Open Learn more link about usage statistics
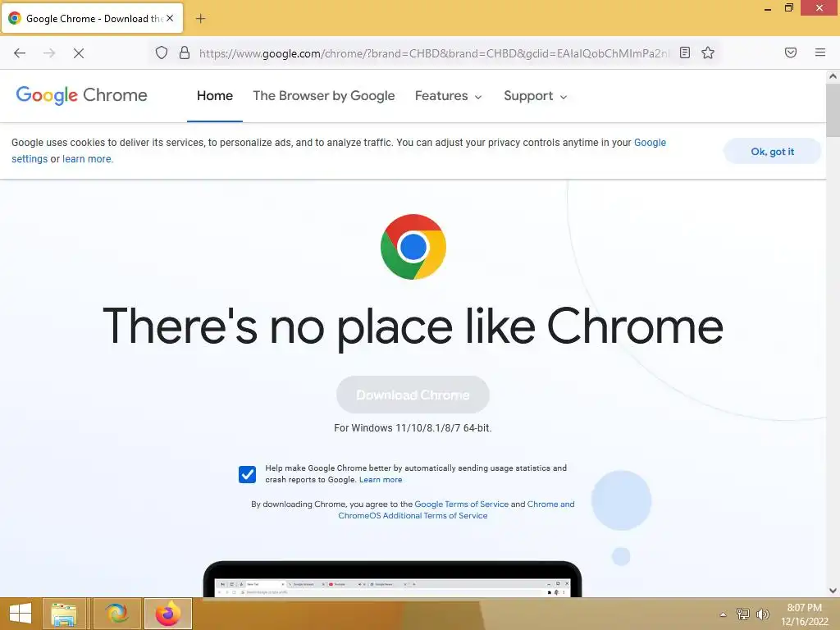Screen dimensions: 840x630 coord(381,479)
